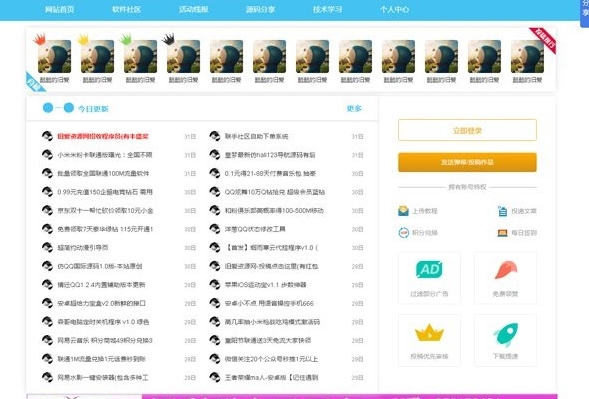Open the red highlighted post in 今日更新
589x399 pixels.
pos(103,136)
